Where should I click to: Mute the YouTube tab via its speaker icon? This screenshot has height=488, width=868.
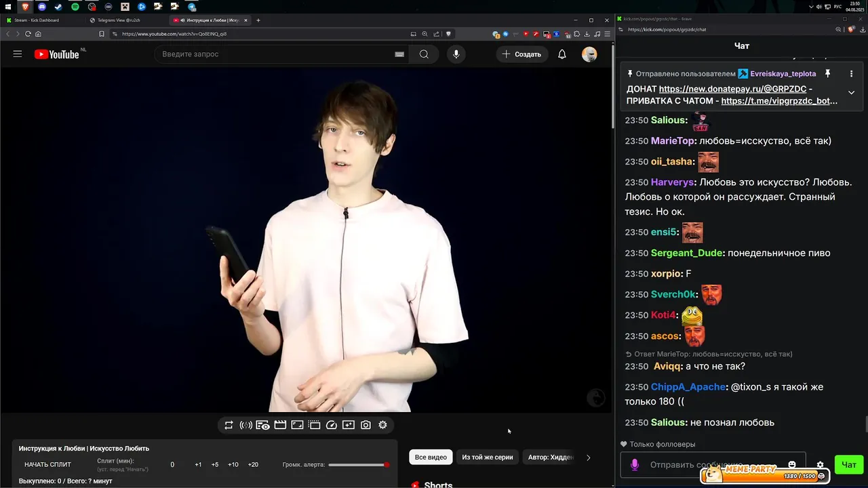183,20
